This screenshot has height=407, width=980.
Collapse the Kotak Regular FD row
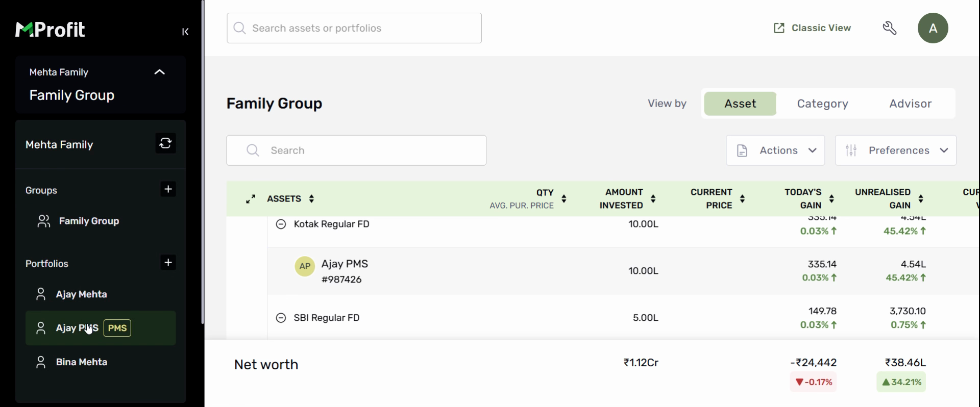[x=281, y=224]
